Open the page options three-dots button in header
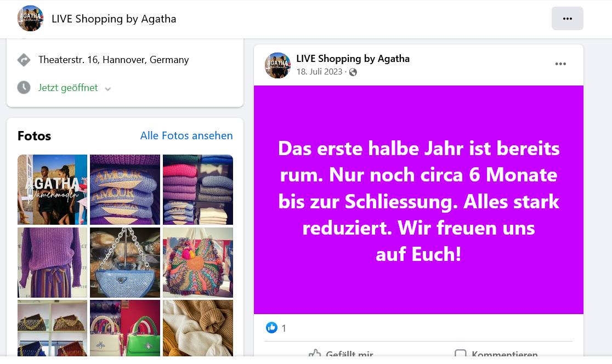This screenshot has width=612, height=364. click(x=567, y=18)
